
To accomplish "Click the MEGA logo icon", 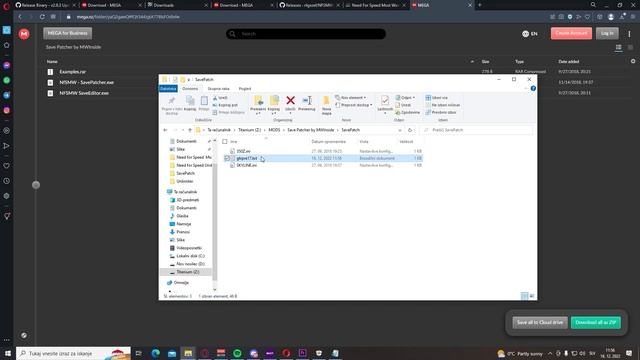I will [24, 34].
